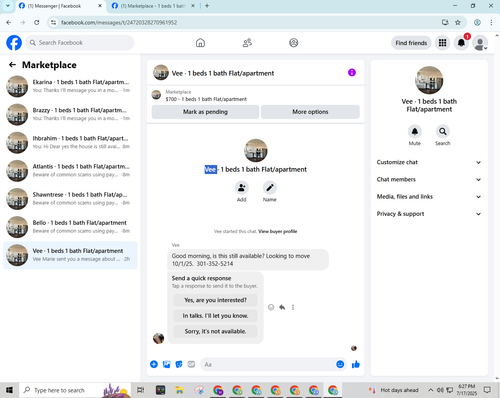Go back using the Marketplace arrow
This screenshot has width=500, height=398.
[12, 65]
